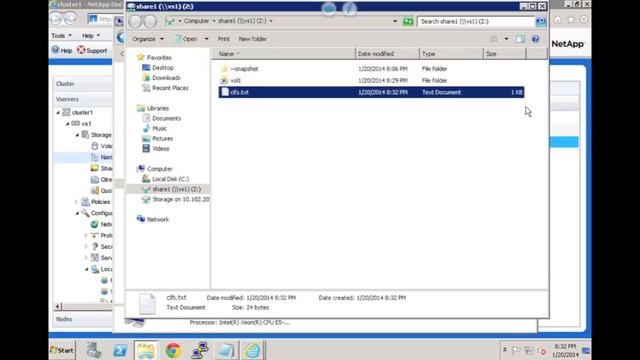This screenshot has width=640, height=360.
Task: Open the Explorer help question mark icon
Action: (535, 39)
